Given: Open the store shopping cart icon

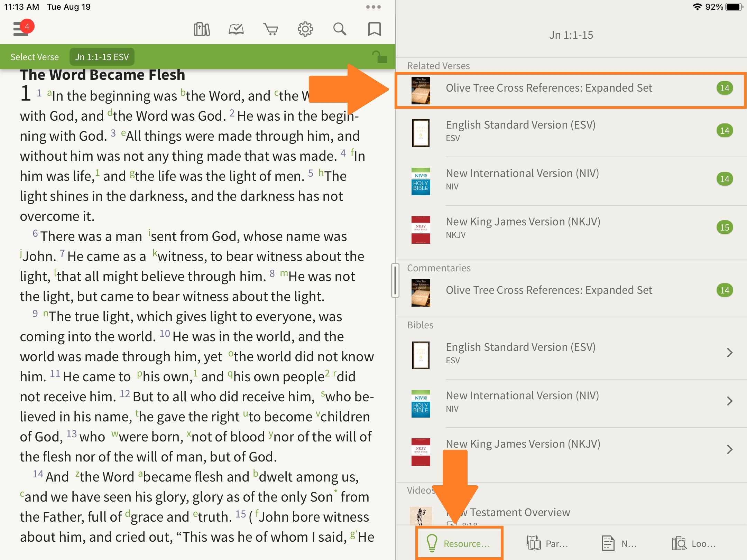Looking at the screenshot, I should tap(270, 29).
